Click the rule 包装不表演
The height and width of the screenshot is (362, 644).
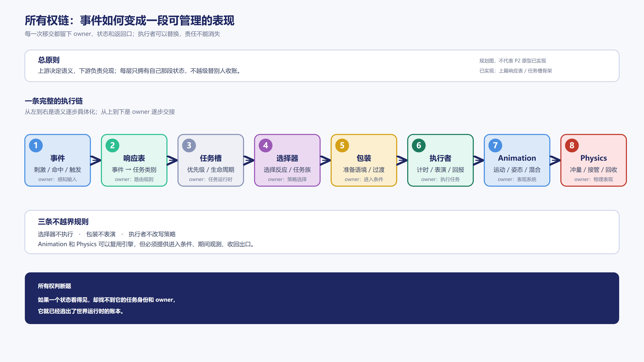101,234
